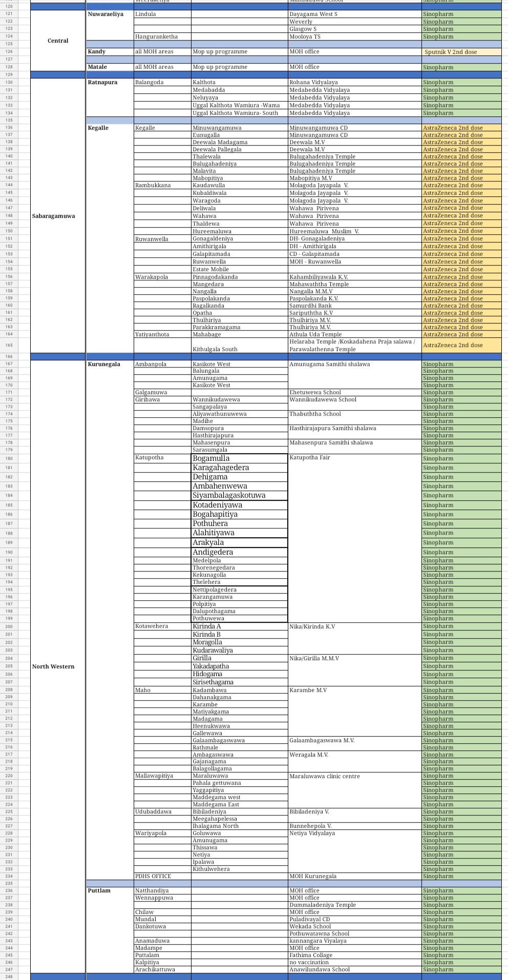508x980 pixels.
Task: Click the 'Sputnik V 2nd dose' cell
Action: coord(461,52)
